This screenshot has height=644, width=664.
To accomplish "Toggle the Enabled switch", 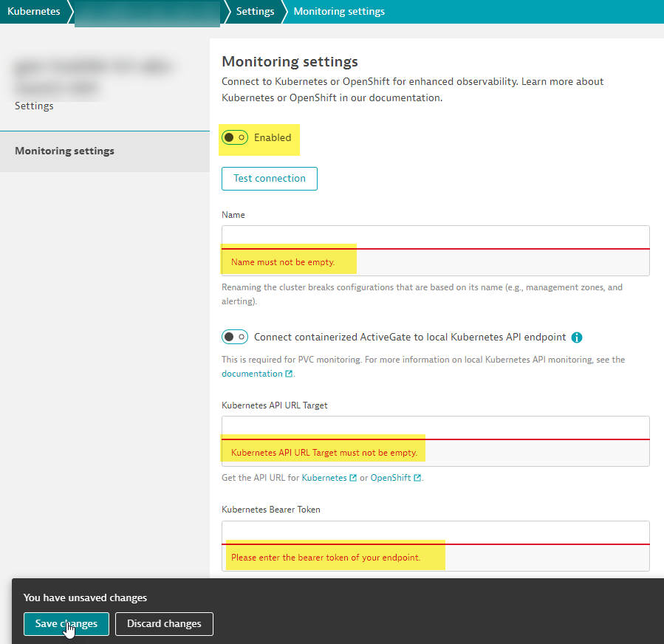I will tap(235, 138).
